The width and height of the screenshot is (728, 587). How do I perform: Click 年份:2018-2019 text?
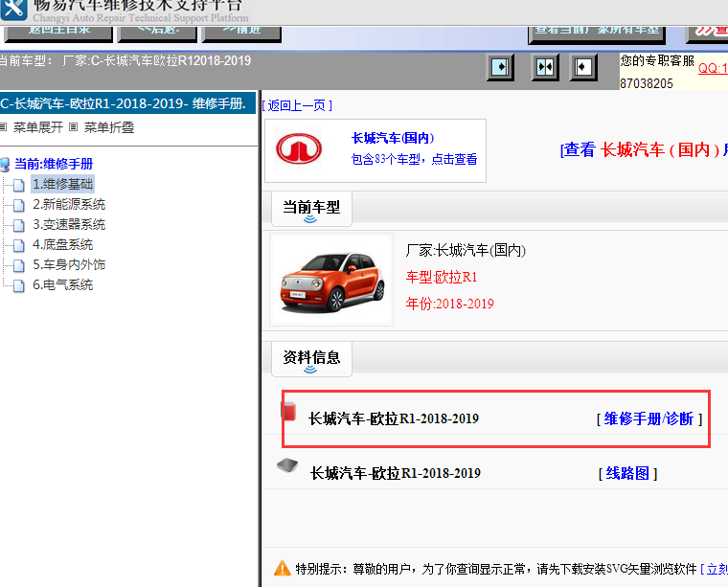449,304
